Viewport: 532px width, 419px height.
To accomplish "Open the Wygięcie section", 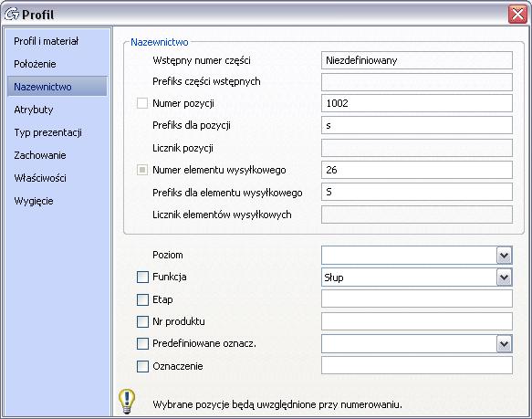I will click(x=34, y=201).
